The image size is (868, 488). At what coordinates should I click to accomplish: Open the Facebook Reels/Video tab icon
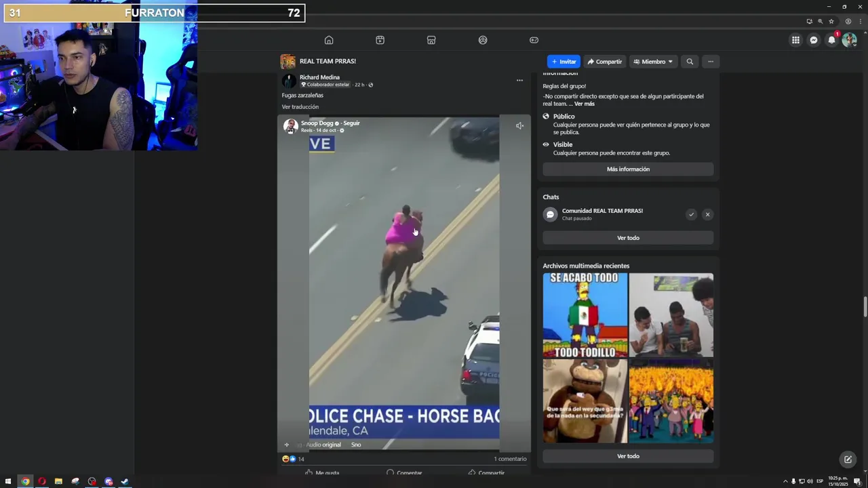(380, 40)
